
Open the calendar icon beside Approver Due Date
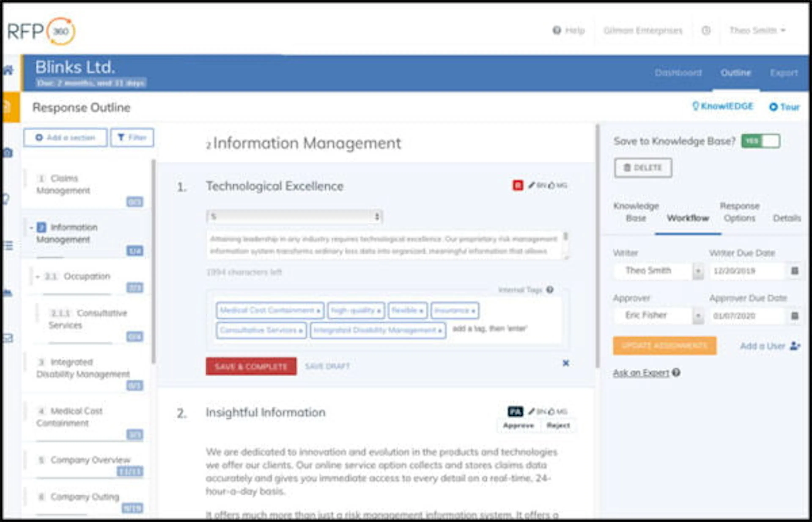point(794,316)
